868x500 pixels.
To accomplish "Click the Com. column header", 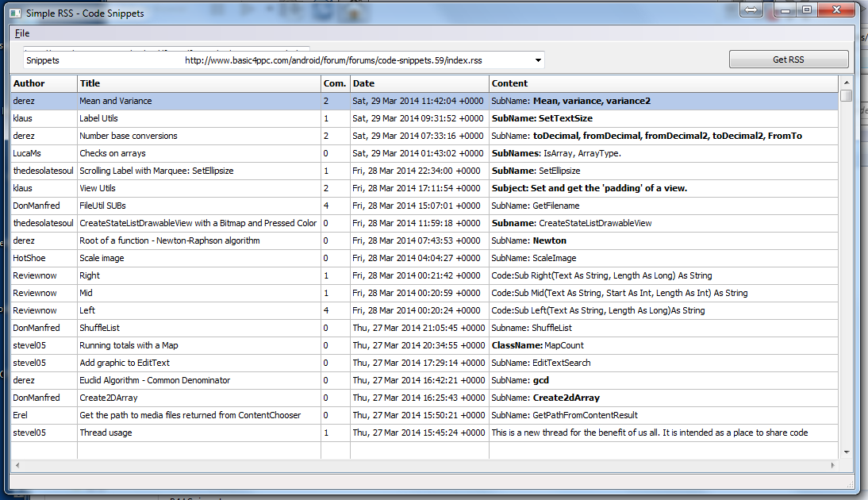I will tap(335, 83).
